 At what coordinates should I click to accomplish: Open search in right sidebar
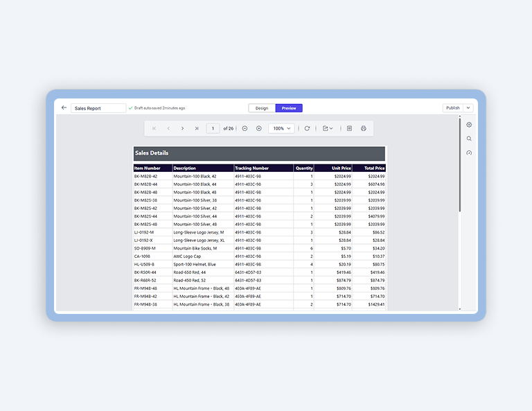point(469,139)
